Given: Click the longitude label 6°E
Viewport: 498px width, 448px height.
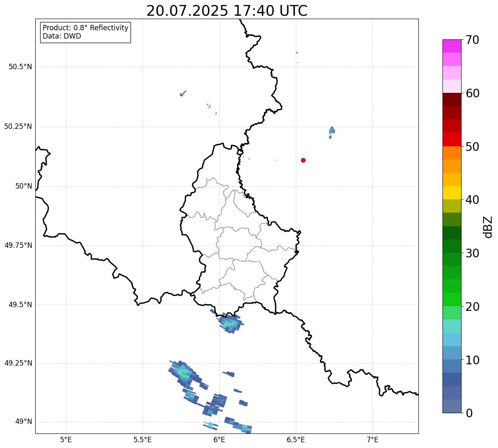Looking at the screenshot, I should point(219,440).
